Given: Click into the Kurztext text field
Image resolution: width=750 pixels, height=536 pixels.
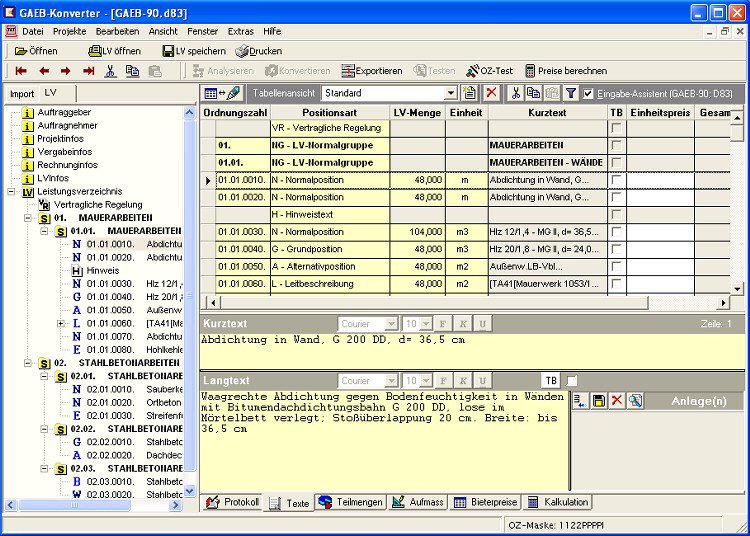Looking at the screenshot, I should click(x=472, y=351).
